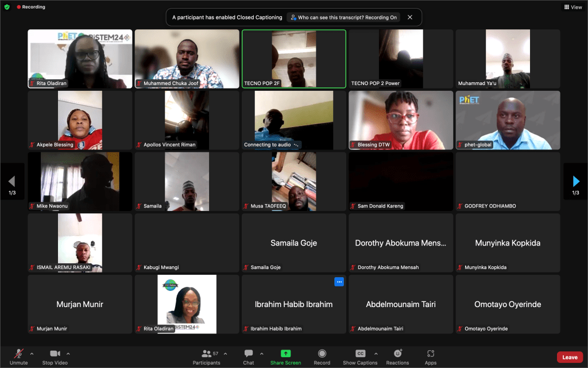Screen dimensions: 588x368
Task: Click the Record icon
Action: coord(322,354)
